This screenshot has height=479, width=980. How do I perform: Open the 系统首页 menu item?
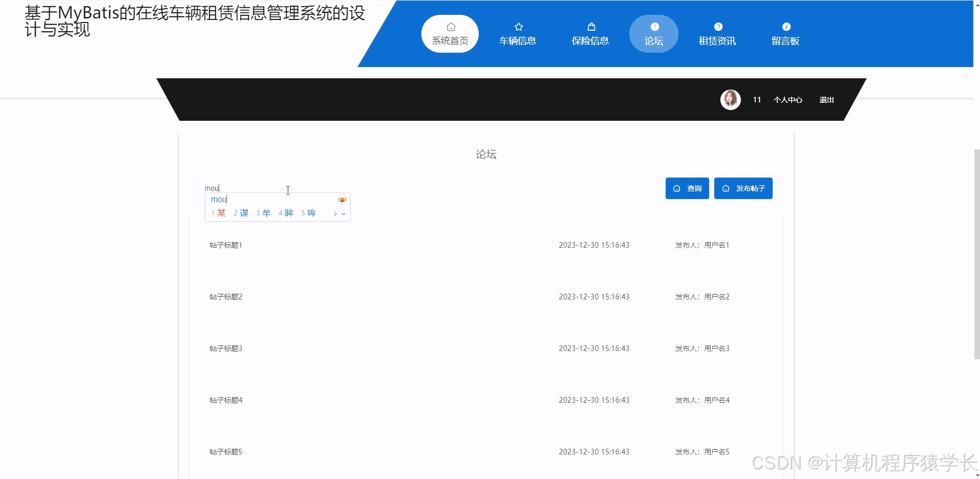(450, 34)
